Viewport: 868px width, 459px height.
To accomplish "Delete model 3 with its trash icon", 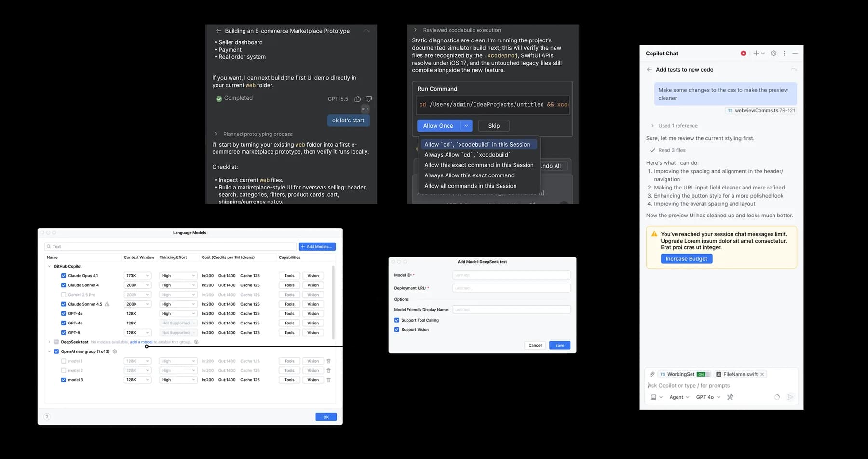I will [328, 380].
